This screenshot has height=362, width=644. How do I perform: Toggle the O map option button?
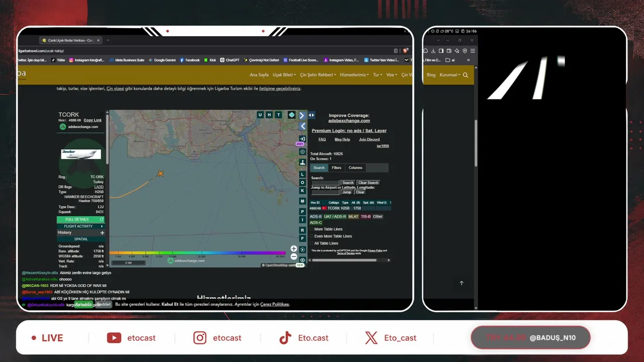coord(302,183)
